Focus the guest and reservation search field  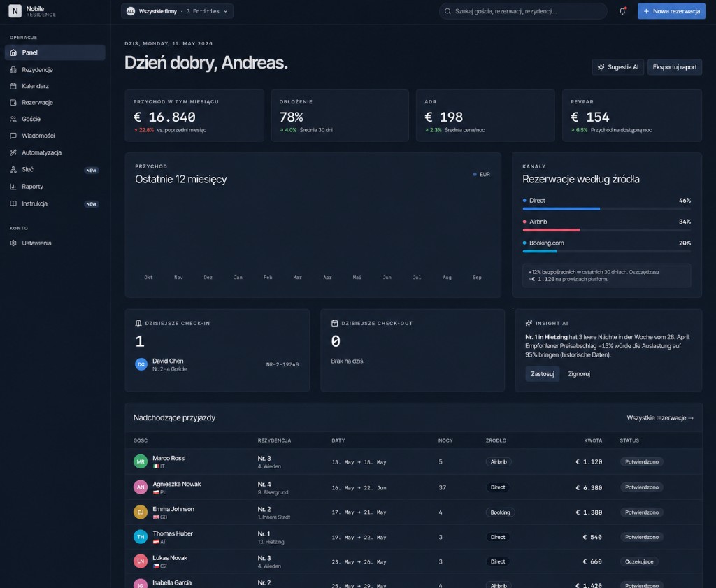click(x=523, y=11)
